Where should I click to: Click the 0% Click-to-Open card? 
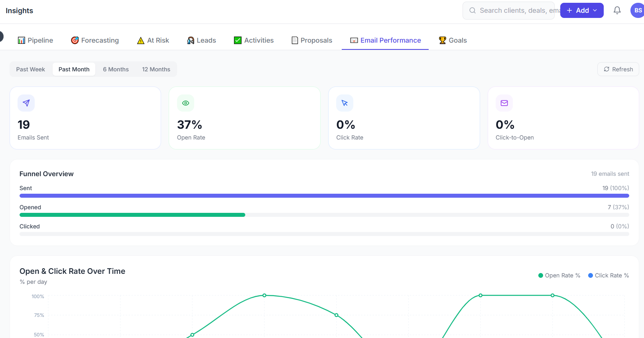tap(563, 118)
